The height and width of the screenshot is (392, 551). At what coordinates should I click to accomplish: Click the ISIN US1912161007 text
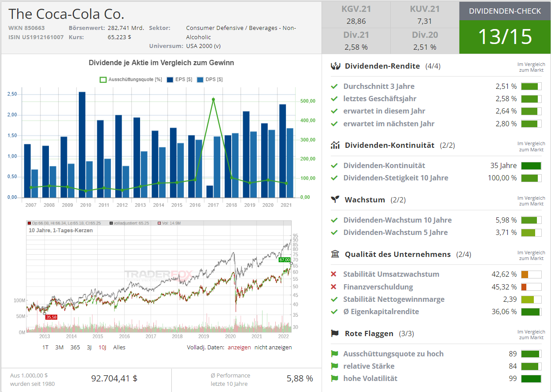pos(36,37)
